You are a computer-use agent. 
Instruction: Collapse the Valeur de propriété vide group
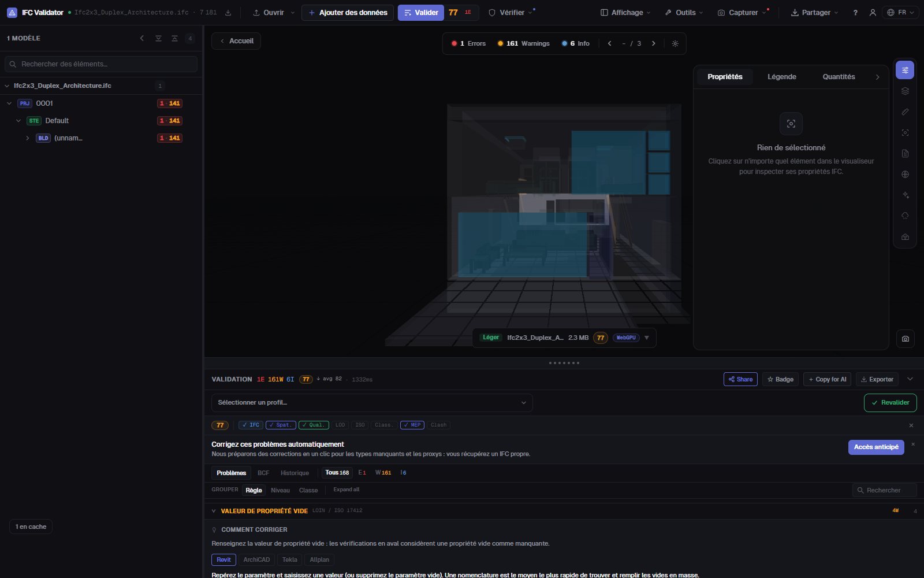click(214, 511)
